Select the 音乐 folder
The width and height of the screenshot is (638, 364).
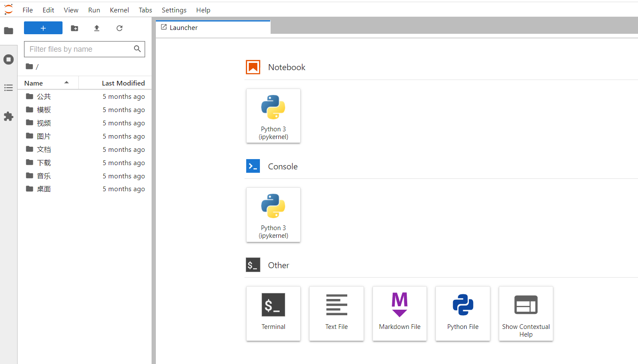coord(85,176)
